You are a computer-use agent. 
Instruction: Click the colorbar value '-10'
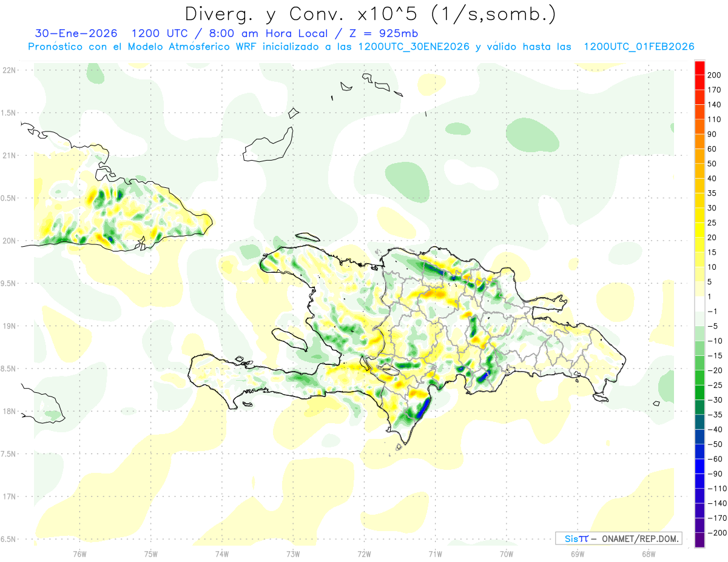715,341
